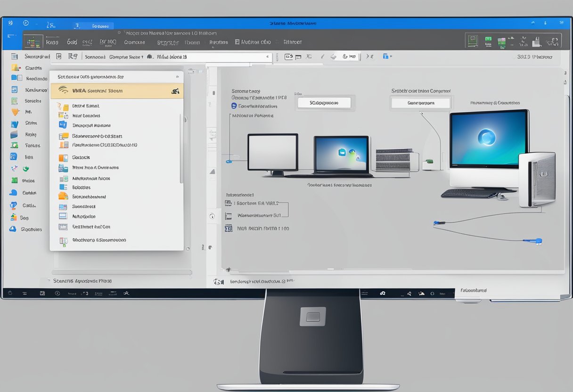This screenshot has height=392, width=573.
Task: Click the orange shield icon in left sidebar
Action: point(15,112)
